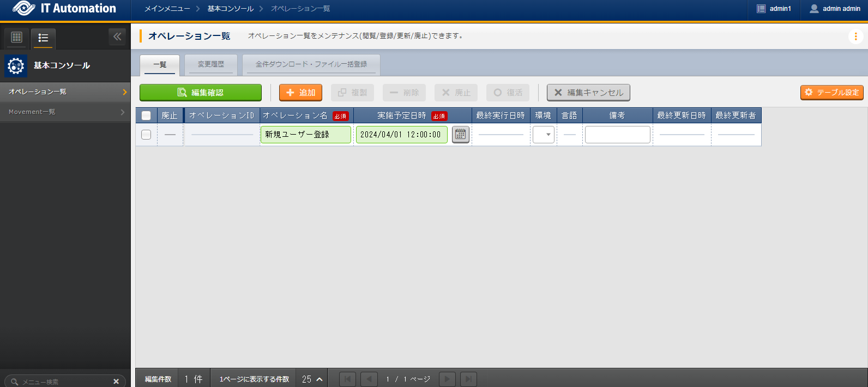Toggle the select-all header checkbox

point(146,116)
